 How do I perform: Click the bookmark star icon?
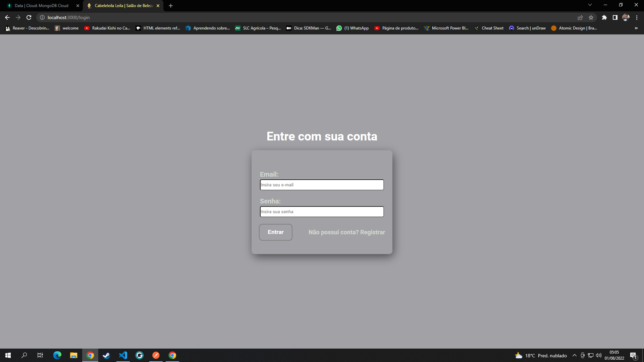pos(591,17)
